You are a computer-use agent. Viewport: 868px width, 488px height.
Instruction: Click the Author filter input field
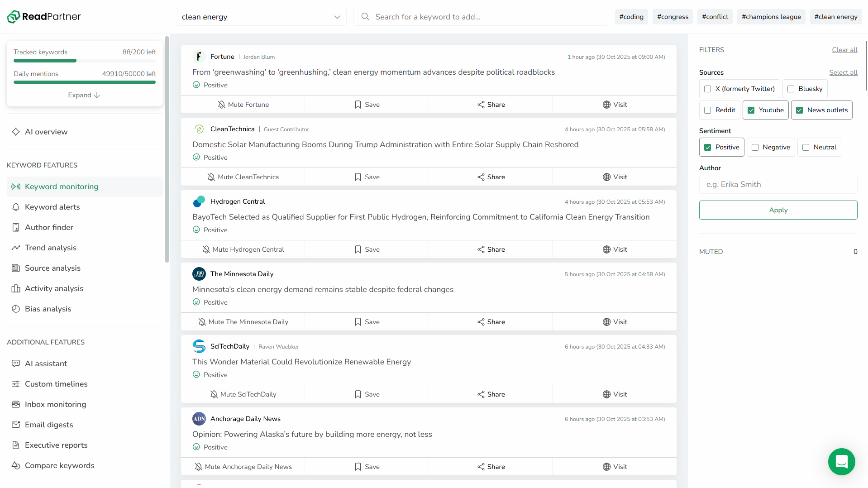pyautogui.click(x=778, y=184)
